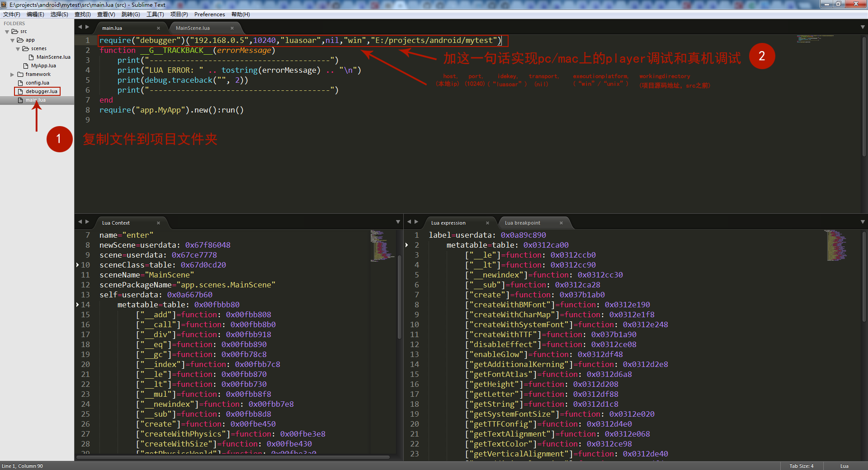Image resolution: width=868 pixels, height=470 pixels.
Task: Open the 文件(F) menu
Action: pos(11,14)
